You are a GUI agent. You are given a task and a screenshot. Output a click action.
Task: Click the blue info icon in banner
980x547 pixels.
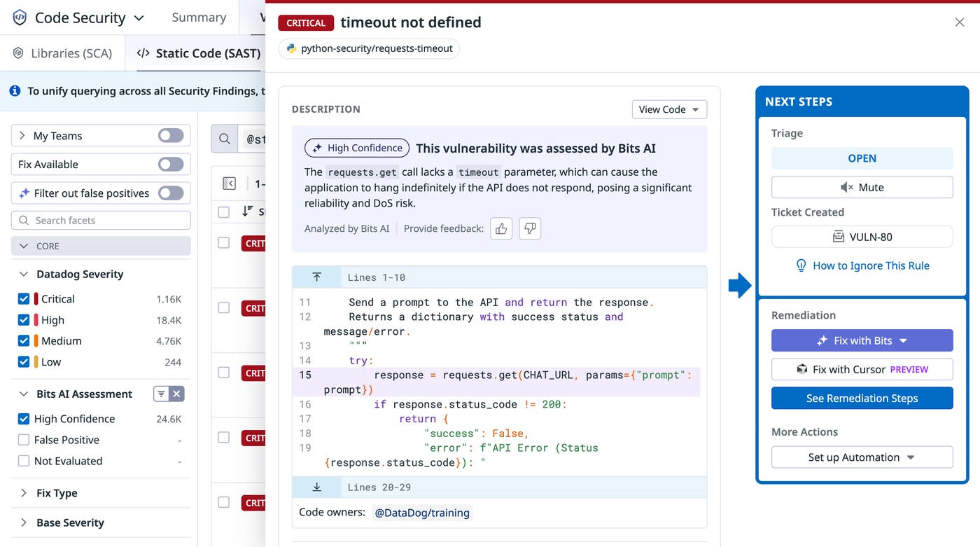[x=15, y=90]
